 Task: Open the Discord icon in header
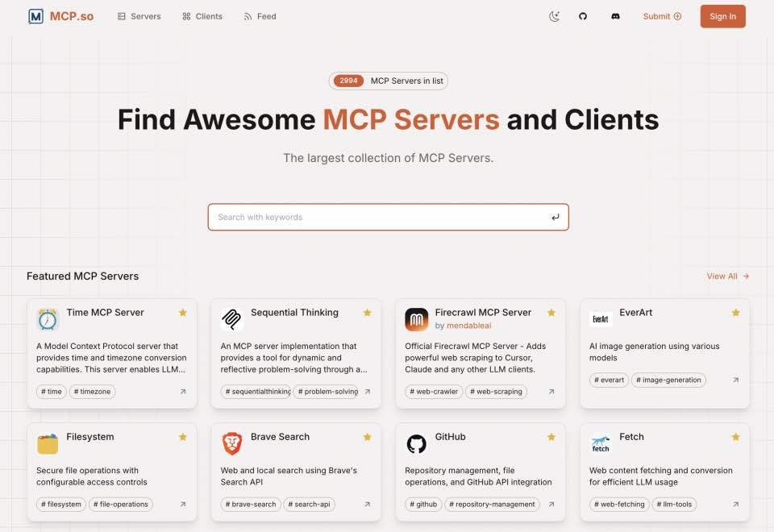tap(615, 16)
